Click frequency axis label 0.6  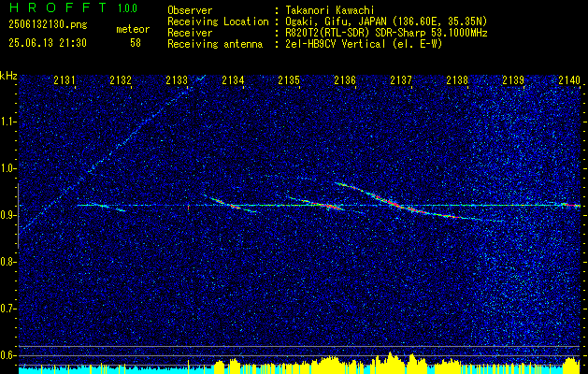(7, 355)
